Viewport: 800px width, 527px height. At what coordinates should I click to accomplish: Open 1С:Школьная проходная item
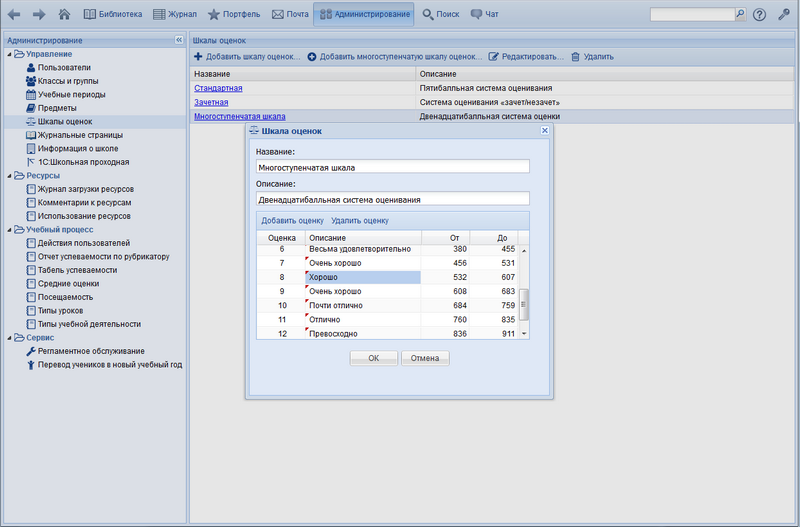point(83,162)
